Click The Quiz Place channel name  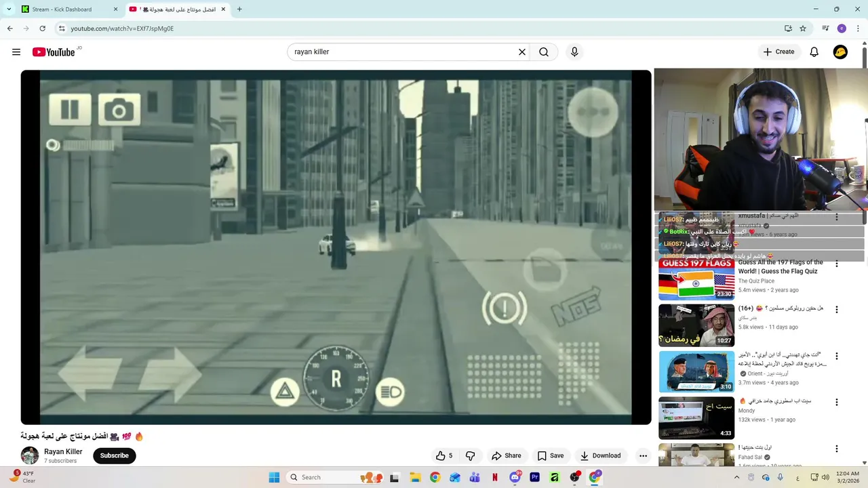pyautogui.click(x=756, y=281)
